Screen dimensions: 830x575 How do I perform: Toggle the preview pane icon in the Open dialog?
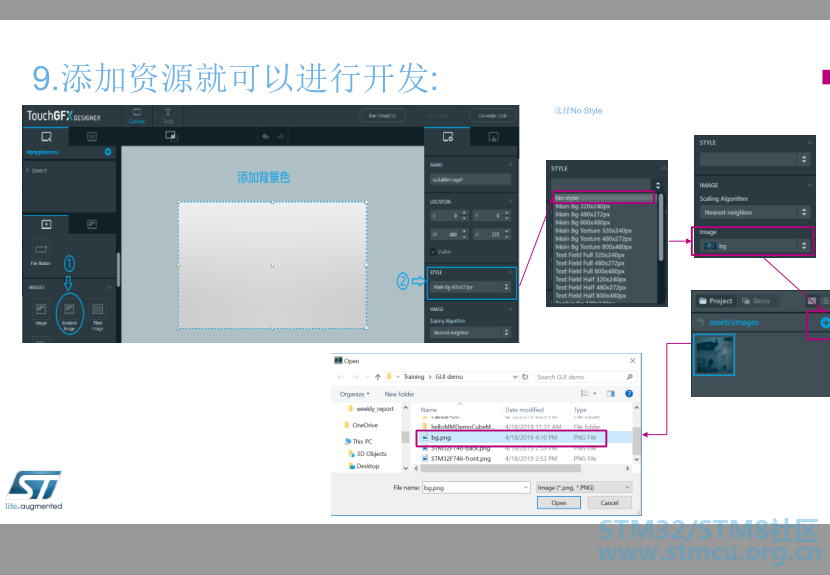(610, 393)
